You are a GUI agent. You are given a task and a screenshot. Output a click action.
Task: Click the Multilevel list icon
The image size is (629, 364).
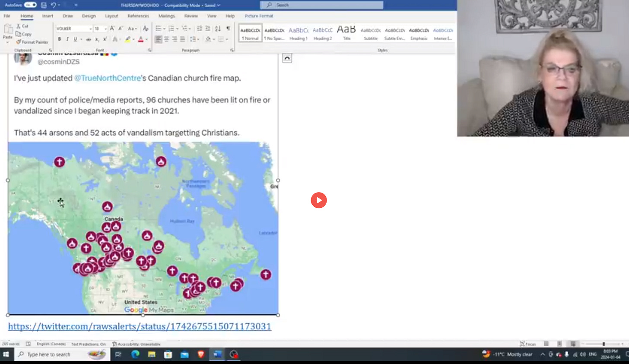pyautogui.click(x=184, y=28)
